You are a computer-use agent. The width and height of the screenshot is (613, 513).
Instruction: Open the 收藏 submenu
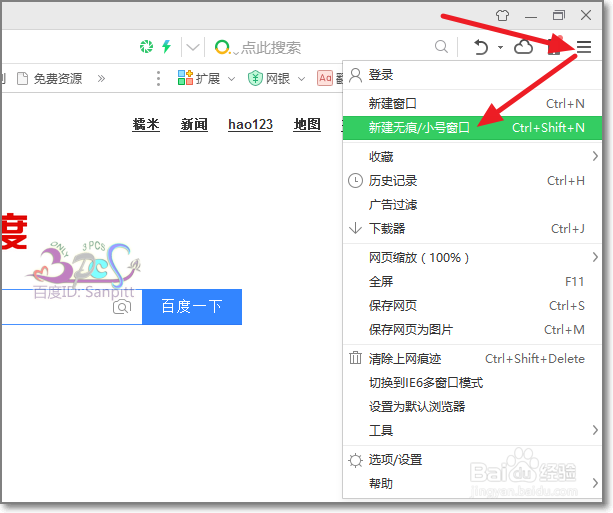472,156
